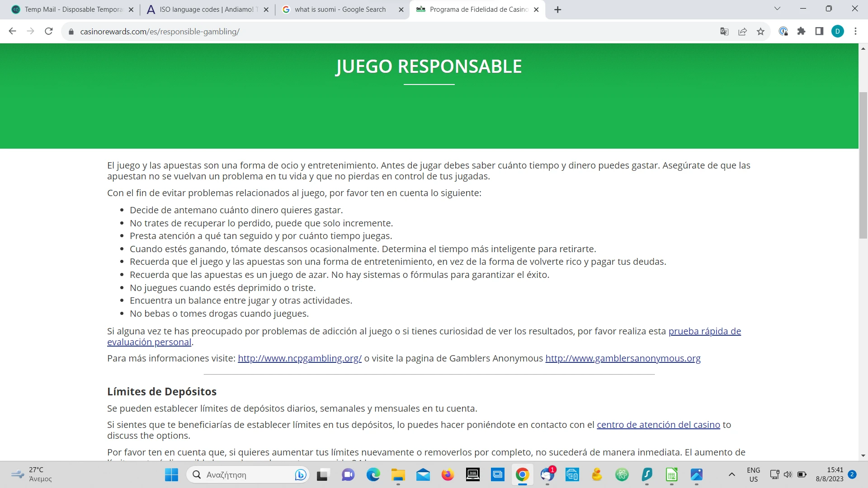Image resolution: width=868 pixels, height=488 pixels.
Task: Expand the tab search chevron
Action: tap(777, 9)
